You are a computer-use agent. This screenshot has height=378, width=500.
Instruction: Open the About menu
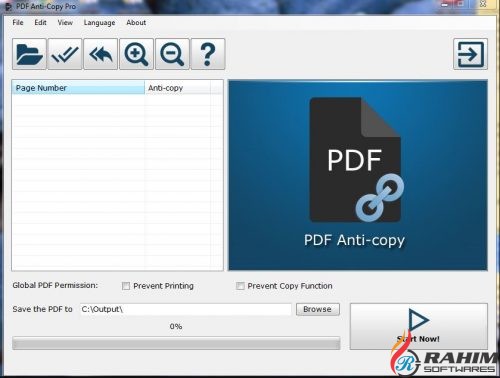(136, 22)
